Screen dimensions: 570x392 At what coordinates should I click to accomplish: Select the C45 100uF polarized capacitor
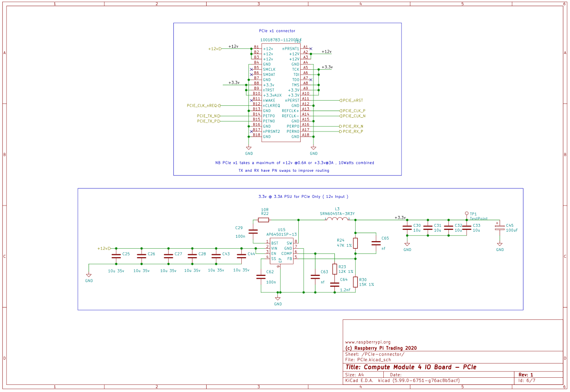[500, 228]
